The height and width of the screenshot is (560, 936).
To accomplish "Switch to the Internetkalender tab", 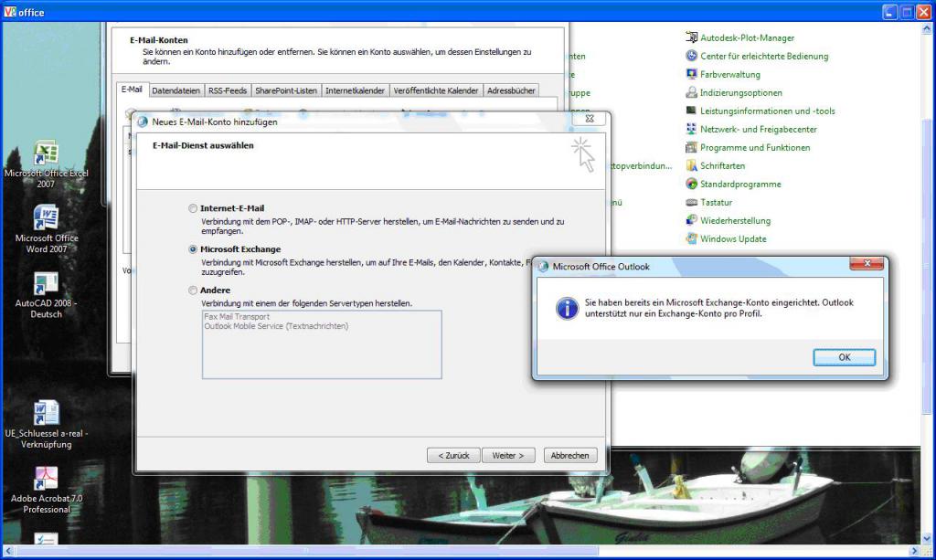I will coord(355,90).
